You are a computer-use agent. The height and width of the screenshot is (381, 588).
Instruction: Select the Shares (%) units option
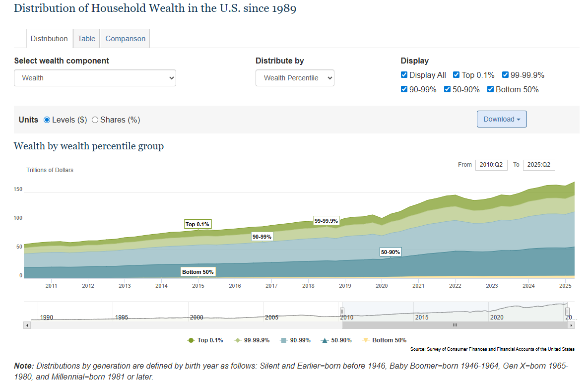coord(95,120)
